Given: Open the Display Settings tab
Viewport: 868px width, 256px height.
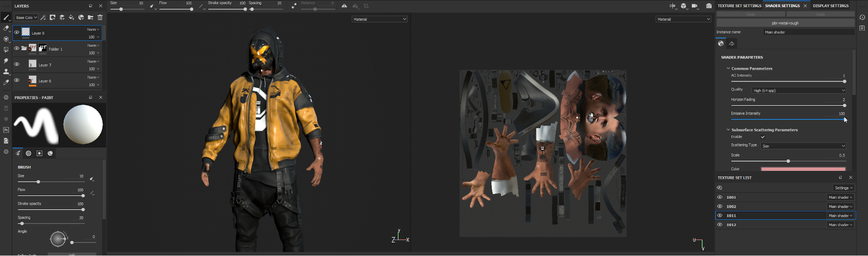Looking at the screenshot, I should click(830, 6).
